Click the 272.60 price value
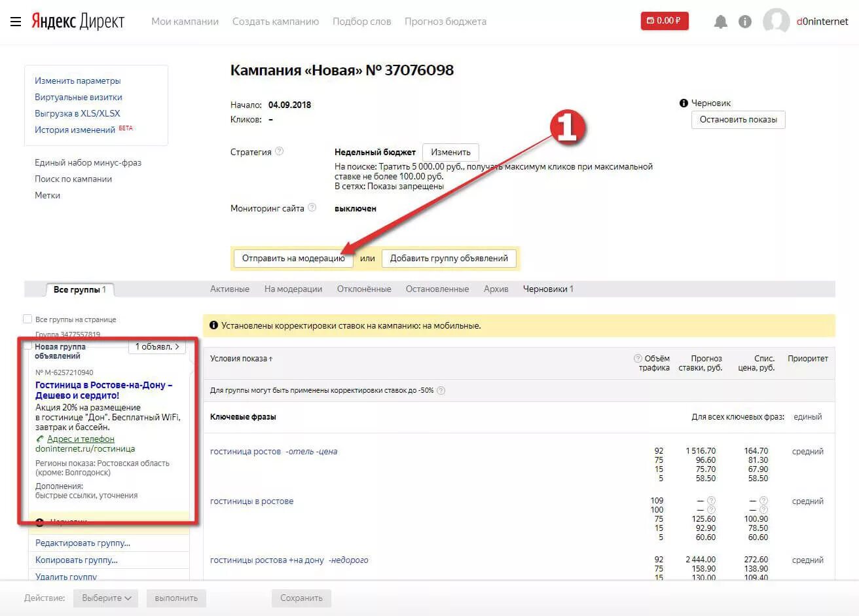 [756, 559]
